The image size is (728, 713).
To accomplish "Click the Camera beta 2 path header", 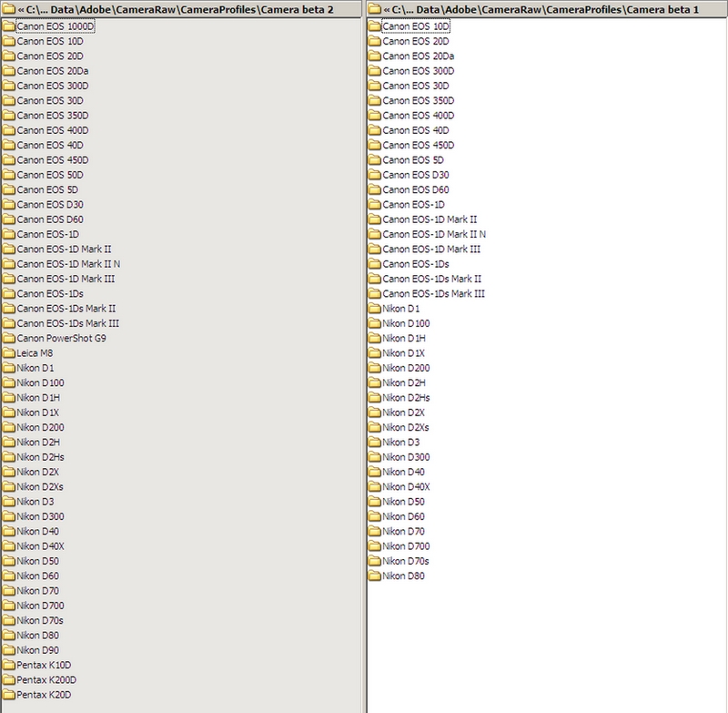I will [181, 9].
